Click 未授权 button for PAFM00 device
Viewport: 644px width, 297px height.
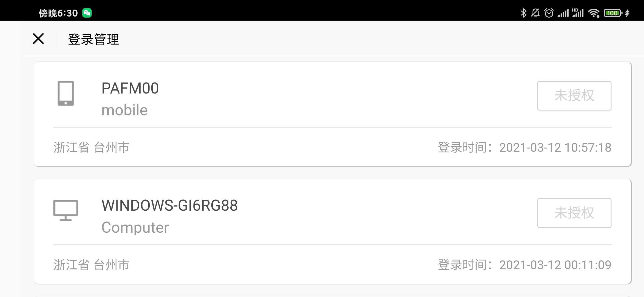click(x=574, y=96)
